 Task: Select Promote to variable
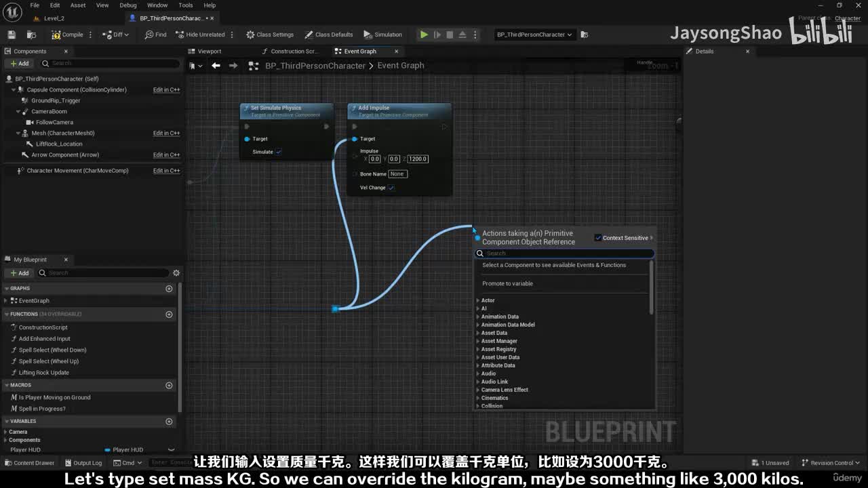tap(507, 283)
